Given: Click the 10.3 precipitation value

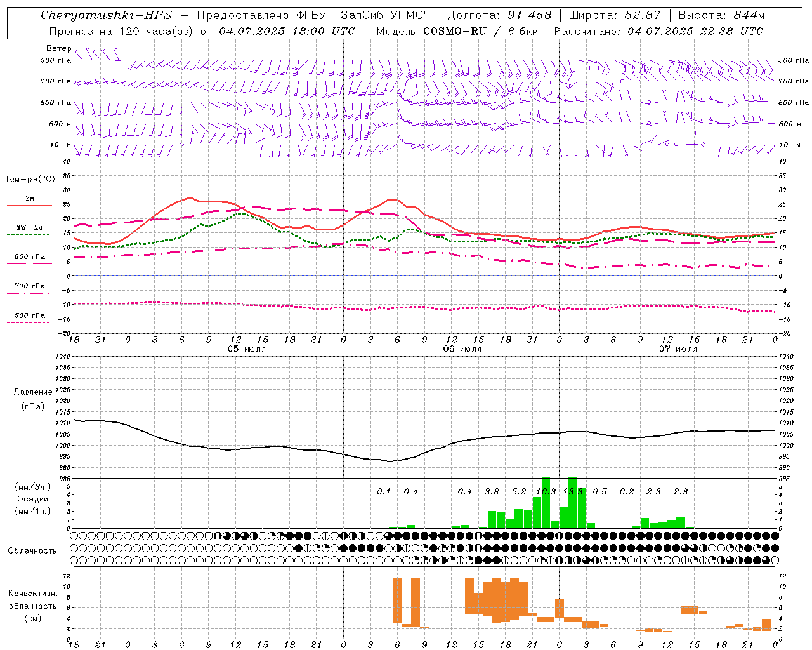Looking at the screenshot, I should tap(546, 491).
